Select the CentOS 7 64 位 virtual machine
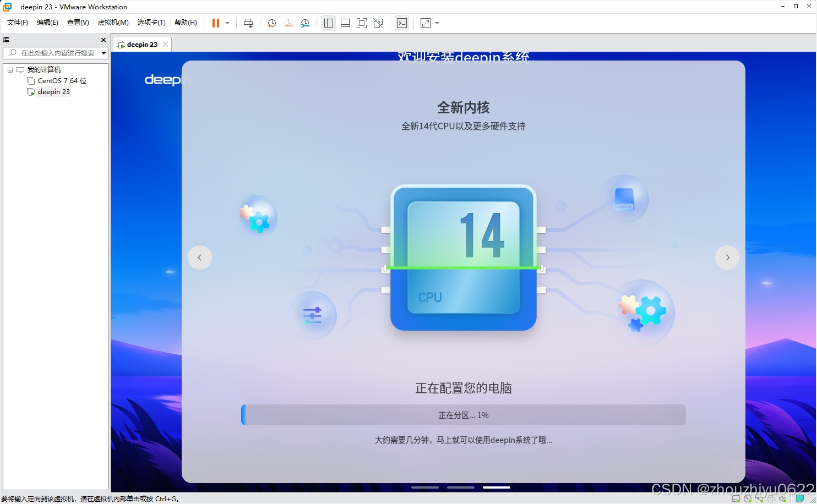Viewport: 817px width, 504px height. click(62, 81)
